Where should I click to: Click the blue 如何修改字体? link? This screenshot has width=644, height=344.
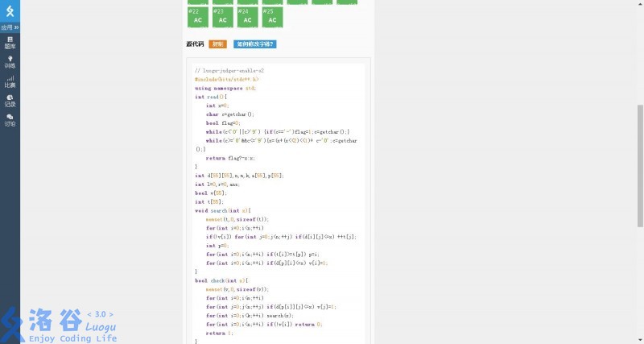click(x=255, y=44)
